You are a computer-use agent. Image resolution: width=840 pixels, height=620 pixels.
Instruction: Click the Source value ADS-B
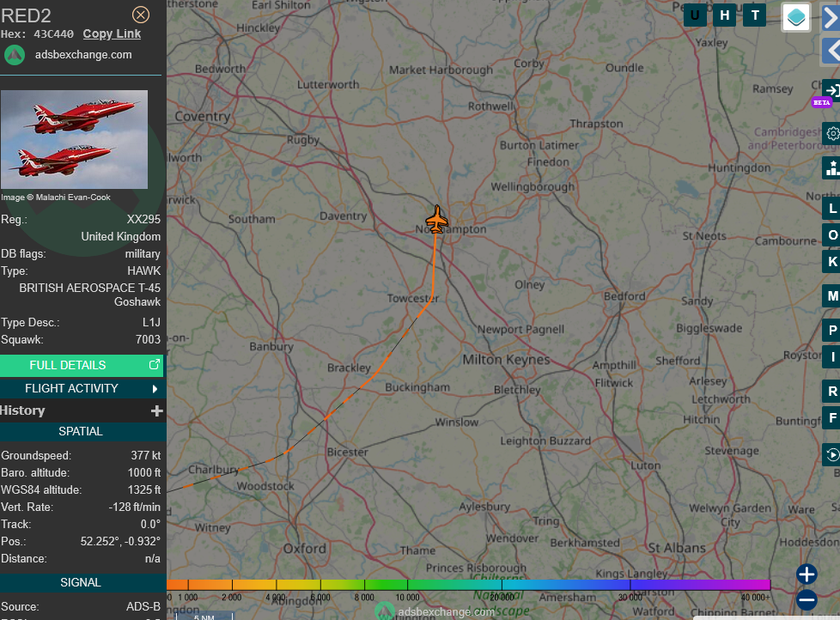coord(143,606)
